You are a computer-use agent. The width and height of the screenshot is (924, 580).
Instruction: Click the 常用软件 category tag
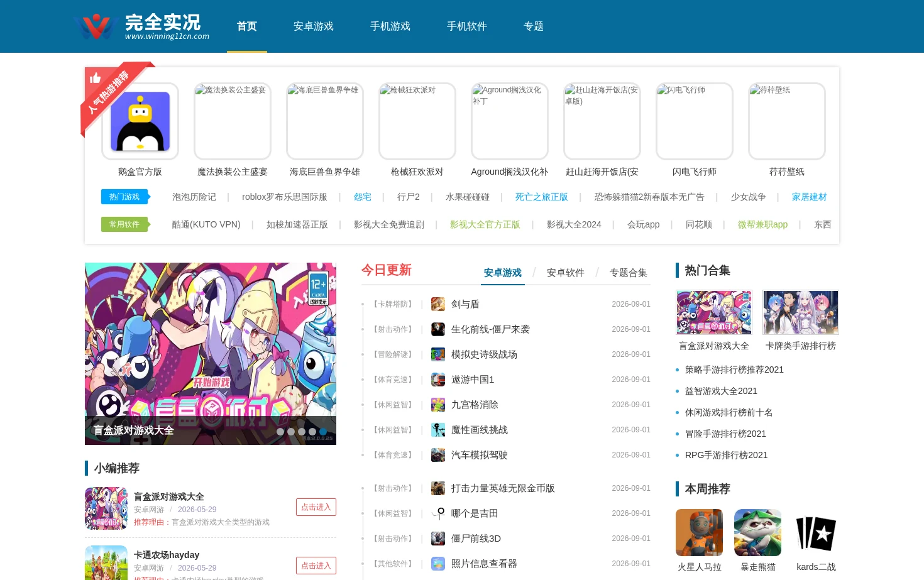click(x=125, y=224)
